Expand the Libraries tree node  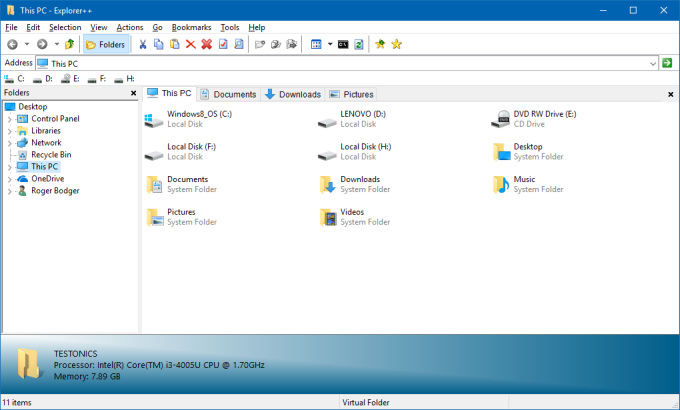click(x=10, y=131)
